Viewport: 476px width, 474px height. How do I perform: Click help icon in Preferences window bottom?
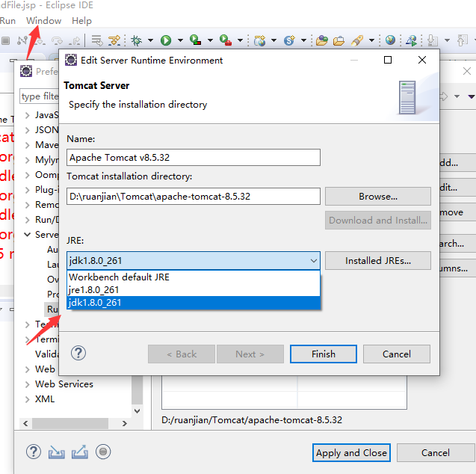pyautogui.click(x=34, y=452)
